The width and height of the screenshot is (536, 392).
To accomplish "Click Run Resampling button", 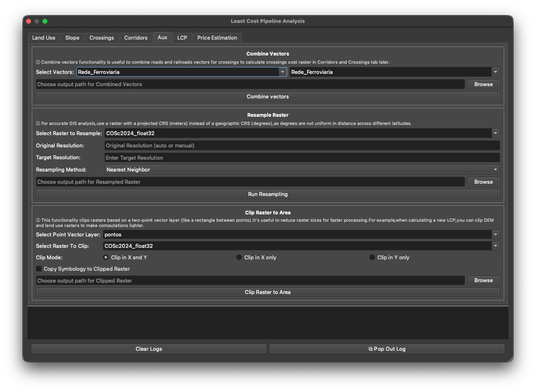I will pos(268,194).
